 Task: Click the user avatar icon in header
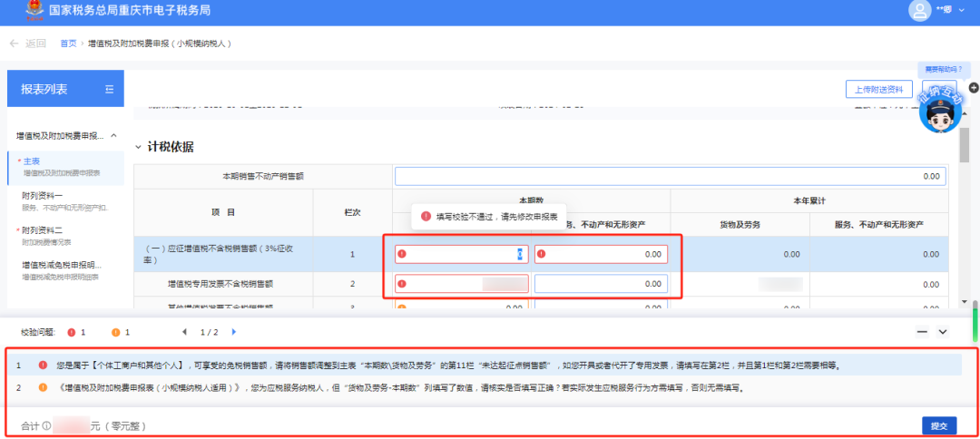[919, 10]
